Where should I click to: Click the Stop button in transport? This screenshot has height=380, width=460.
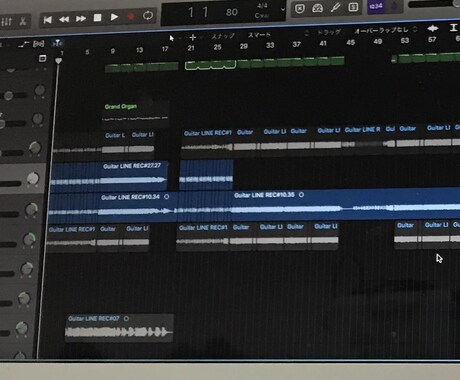click(x=97, y=17)
